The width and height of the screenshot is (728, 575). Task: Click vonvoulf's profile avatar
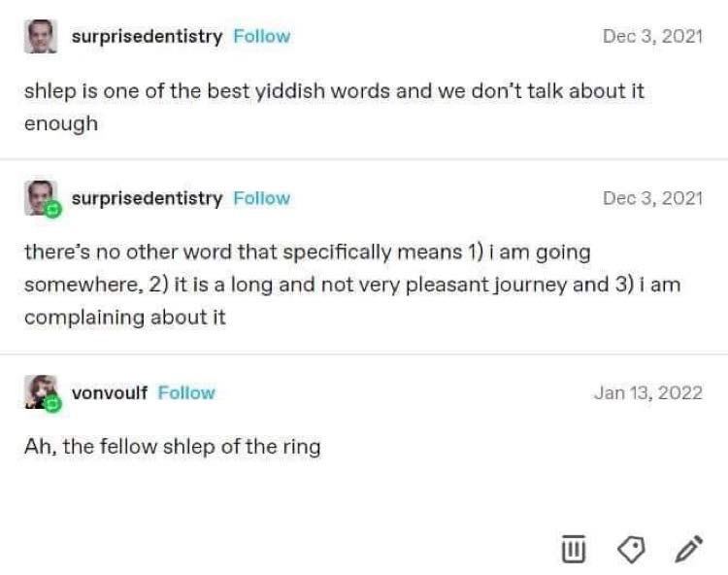40,391
